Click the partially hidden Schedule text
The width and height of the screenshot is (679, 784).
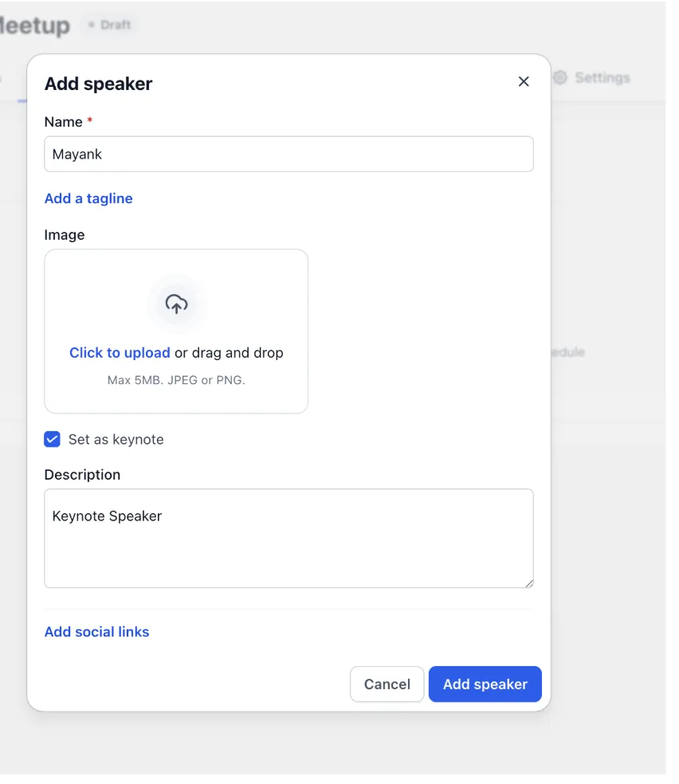567,352
